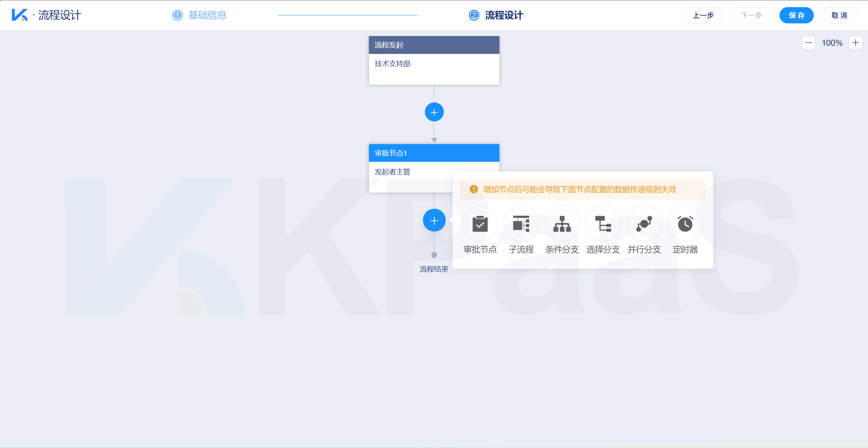Screen dimensions: 868x448
Task: Click the plus button below 审批节点1
Action: click(434, 220)
